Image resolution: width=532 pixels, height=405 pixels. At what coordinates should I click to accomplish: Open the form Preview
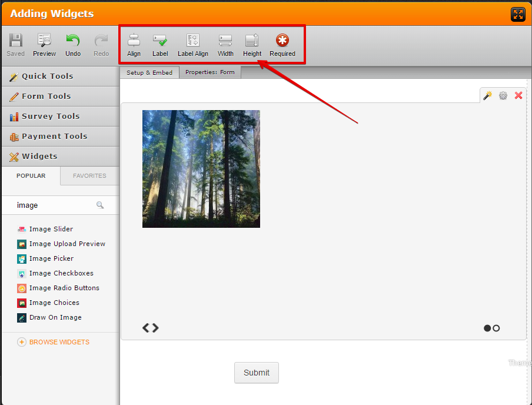pyautogui.click(x=45, y=45)
